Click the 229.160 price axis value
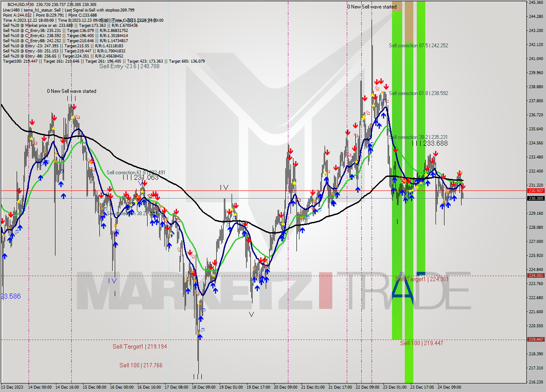This screenshot has height=392, width=546. coord(536,213)
